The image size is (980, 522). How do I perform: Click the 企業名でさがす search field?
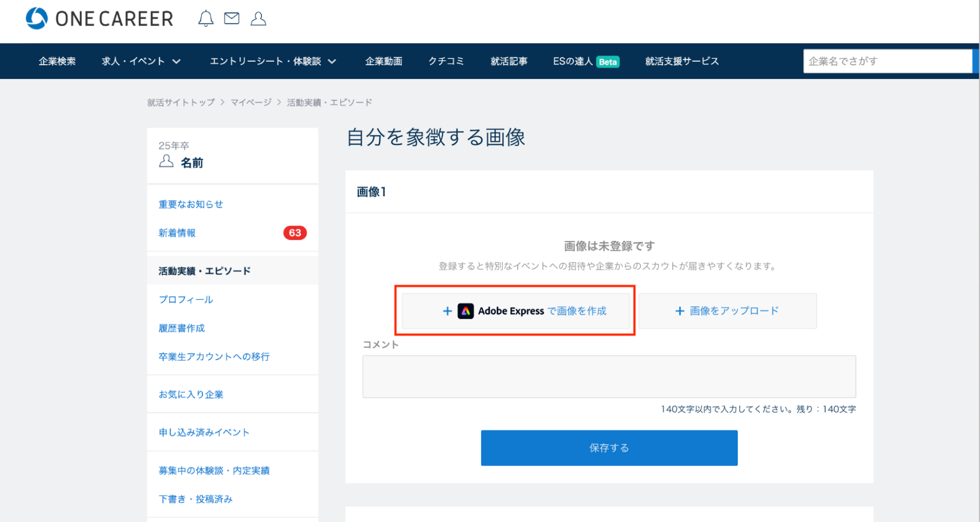point(887,61)
